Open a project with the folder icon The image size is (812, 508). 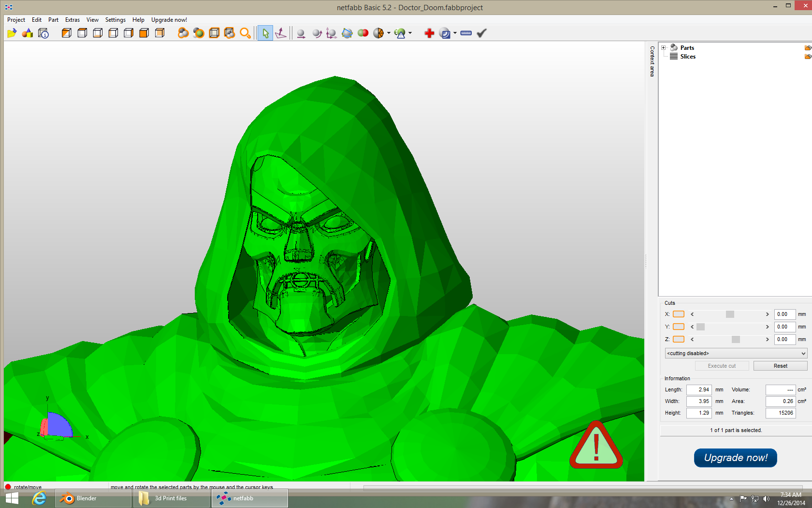(12, 33)
